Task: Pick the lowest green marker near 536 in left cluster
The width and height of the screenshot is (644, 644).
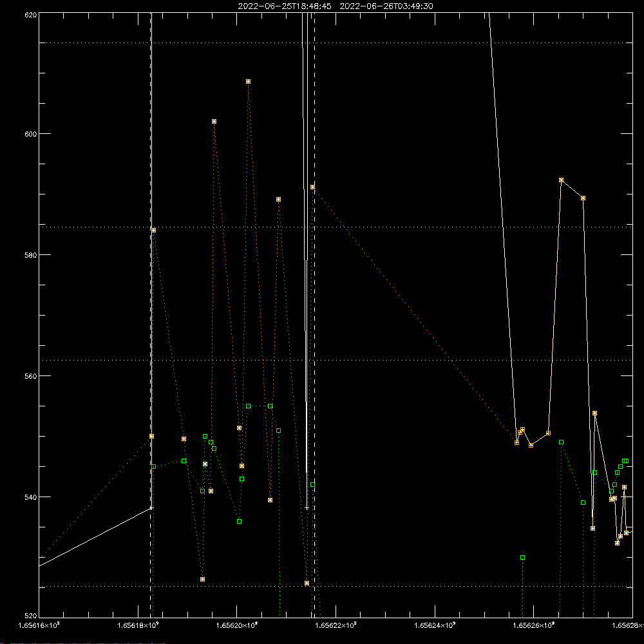Action: [240, 522]
